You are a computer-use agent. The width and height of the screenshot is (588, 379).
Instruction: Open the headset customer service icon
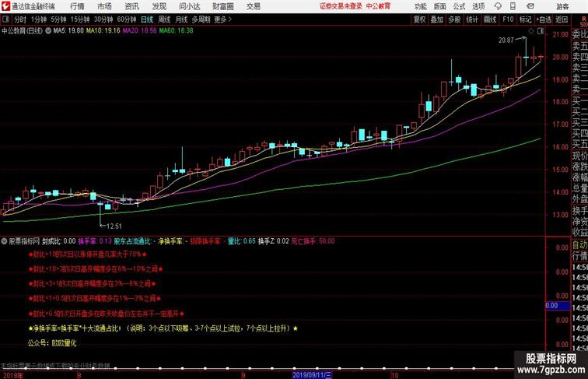498,6
